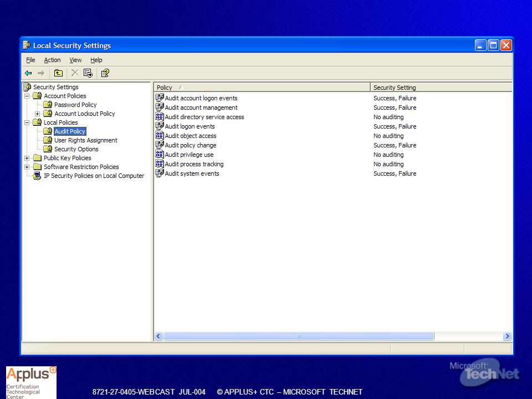This screenshot has height=399, width=532.
Task: Click icon beside Audit directory service access
Action: point(160,117)
